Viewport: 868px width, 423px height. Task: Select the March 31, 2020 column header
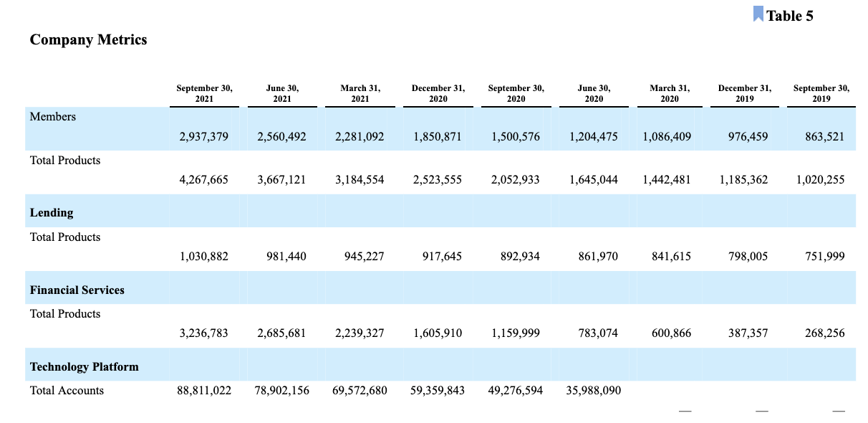670,93
